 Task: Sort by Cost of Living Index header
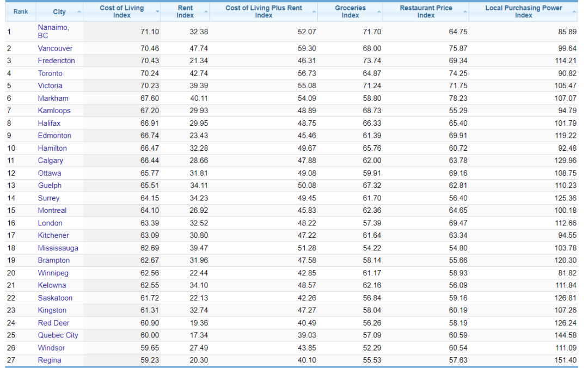(x=122, y=11)
